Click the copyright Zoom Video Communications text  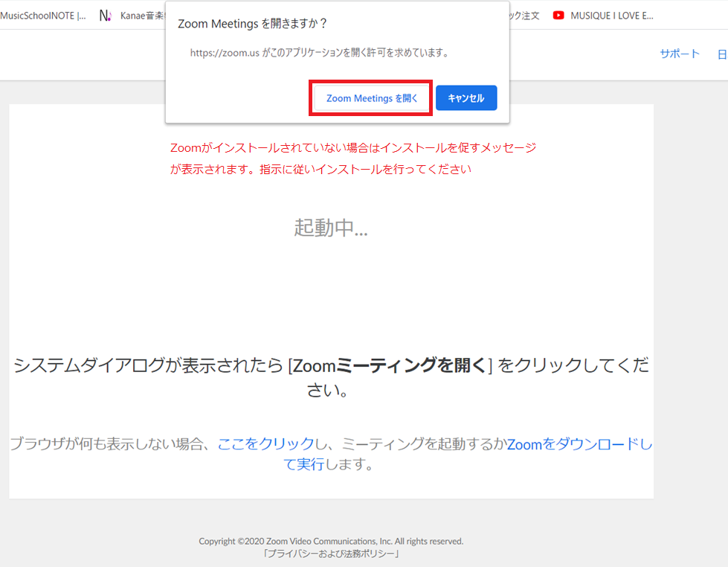pos(331,542)
